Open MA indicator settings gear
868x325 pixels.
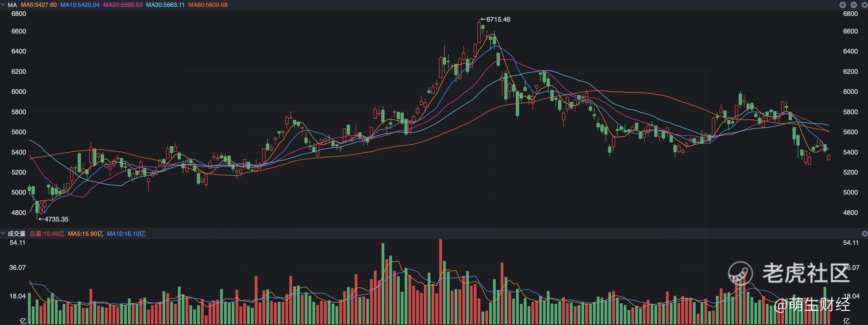click(x=864, y=5)
